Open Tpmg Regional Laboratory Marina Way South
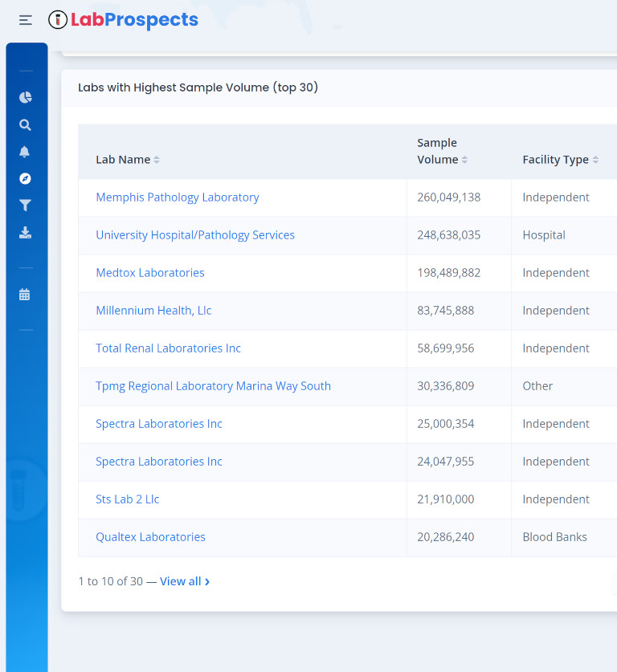Screen dimensions: 617x672 pyautogui.click(x=213, y=385)
